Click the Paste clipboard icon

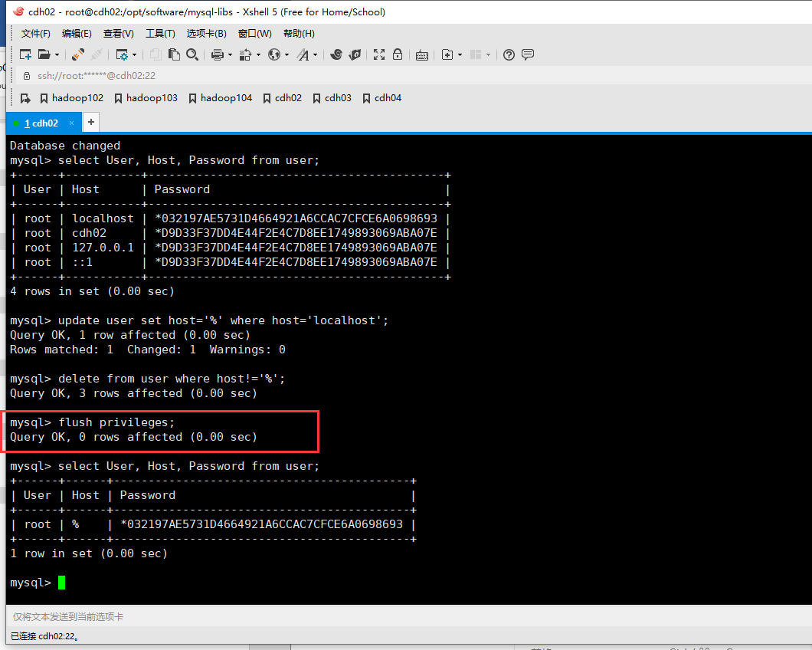pos(174,54)
